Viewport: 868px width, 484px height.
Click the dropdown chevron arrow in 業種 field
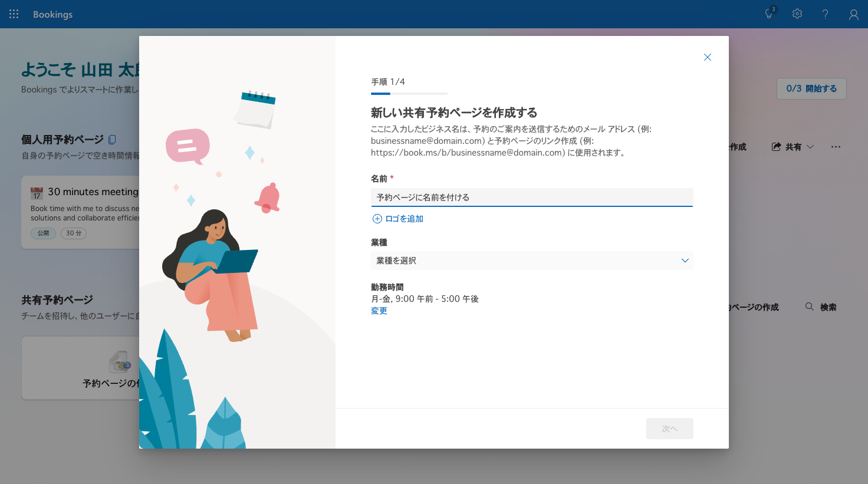pos(685,261)
